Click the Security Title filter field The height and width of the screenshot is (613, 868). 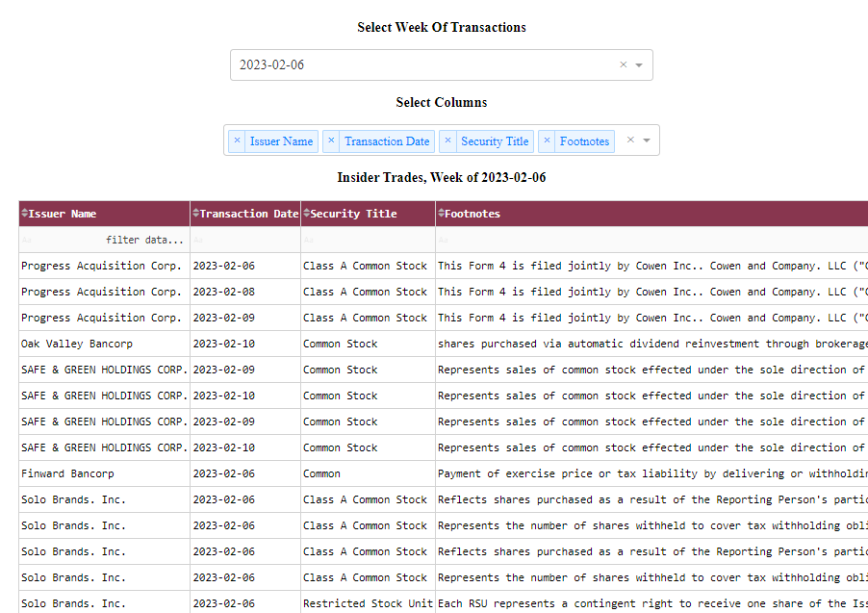pos(368,240)
